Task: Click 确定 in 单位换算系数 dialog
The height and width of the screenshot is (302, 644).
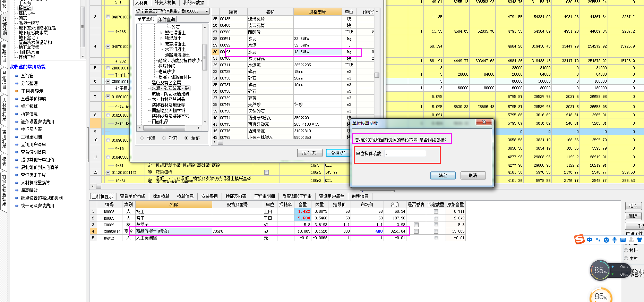Action: [443, 175]
